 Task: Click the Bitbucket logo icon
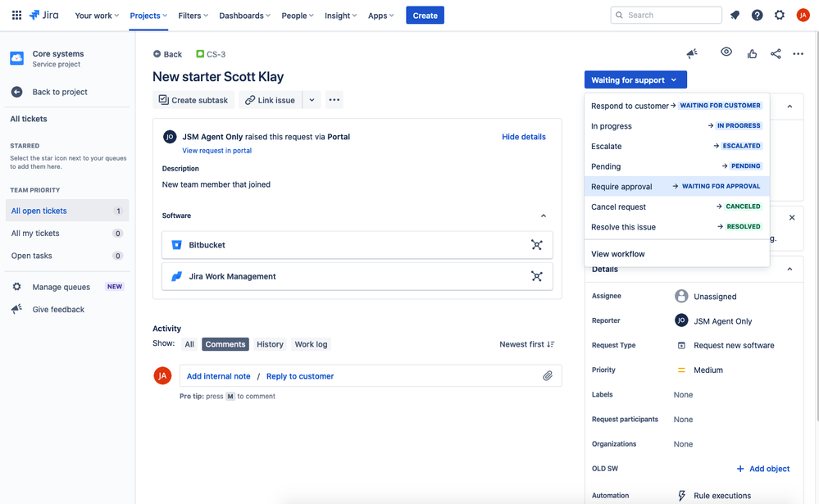[x=176, y=245]
